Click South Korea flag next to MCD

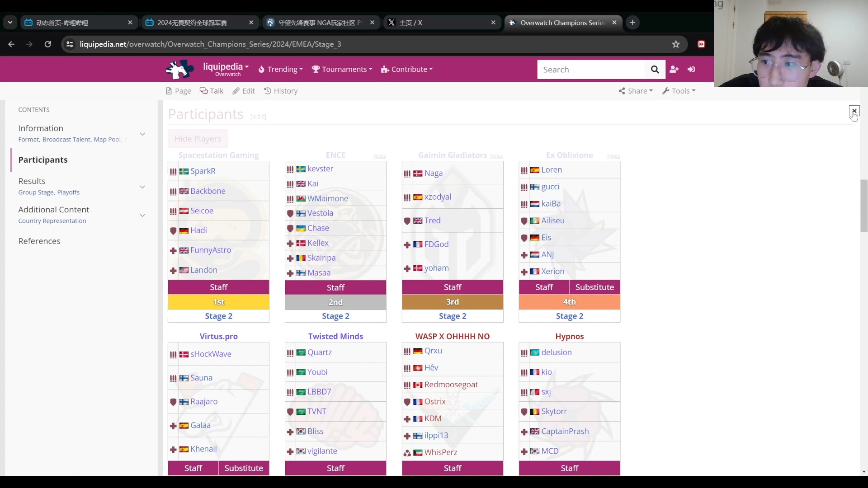(x=535, y=451)
